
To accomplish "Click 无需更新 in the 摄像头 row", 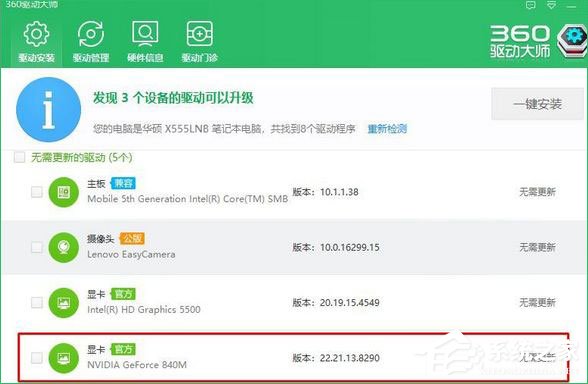I will coord(537,247).
